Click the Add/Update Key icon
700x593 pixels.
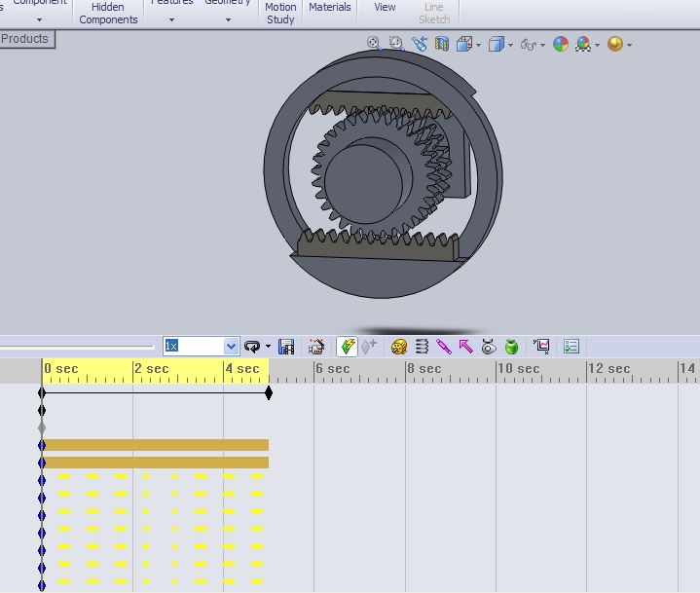(x=369, y=346)
